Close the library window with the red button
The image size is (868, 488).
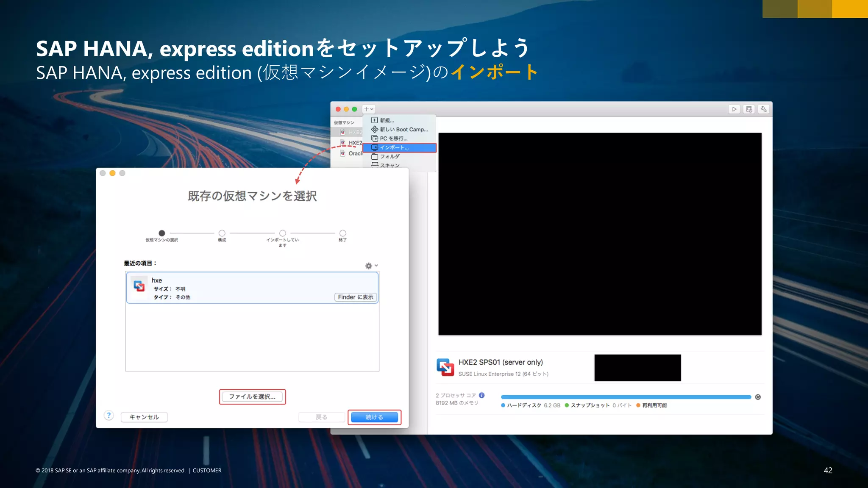click(x=338, y=109)
